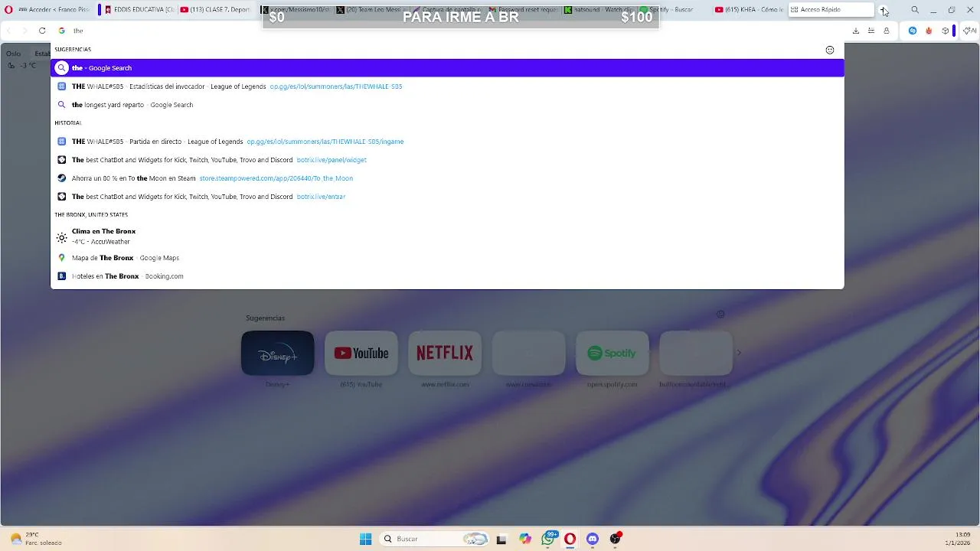Viewport: 980px width, 551px height.
Task: Open botrix.live/panel/widget history entry
Action: tap(447, 160)
